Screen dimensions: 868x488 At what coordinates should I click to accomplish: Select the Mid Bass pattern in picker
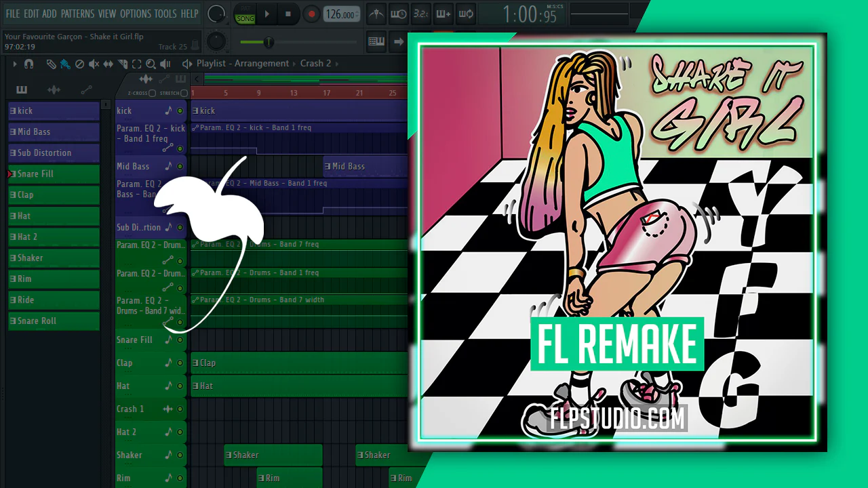[54, 132]
